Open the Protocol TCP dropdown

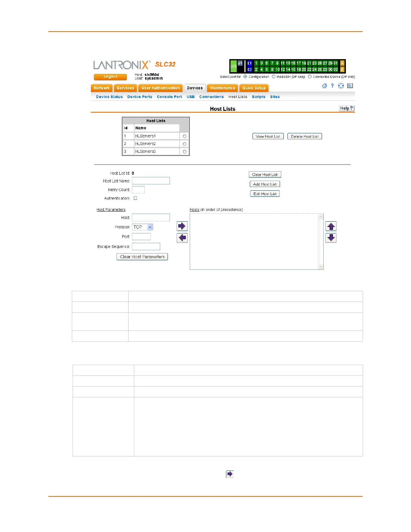click(x=142, y=227)
